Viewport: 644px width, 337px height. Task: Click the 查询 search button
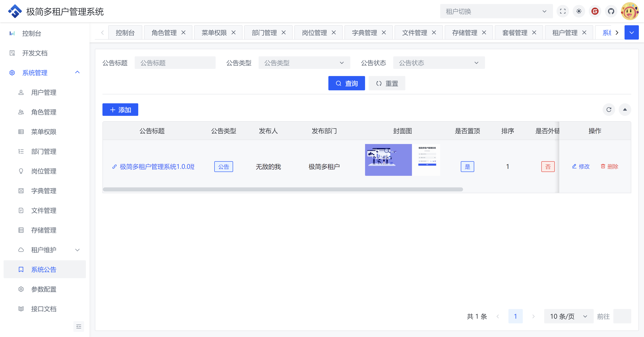pos(346,83)
